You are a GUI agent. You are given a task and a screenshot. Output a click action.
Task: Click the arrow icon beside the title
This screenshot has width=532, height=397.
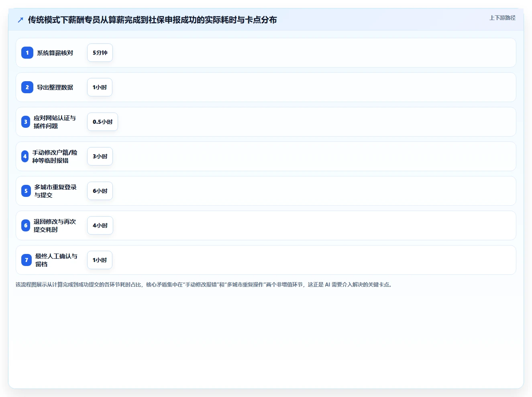click(20, 20)
